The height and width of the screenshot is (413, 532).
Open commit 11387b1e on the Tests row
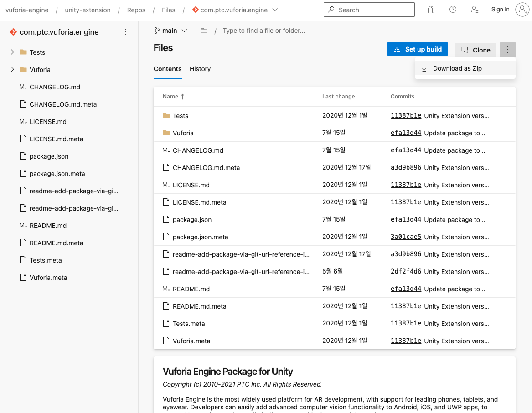(406, 115)
